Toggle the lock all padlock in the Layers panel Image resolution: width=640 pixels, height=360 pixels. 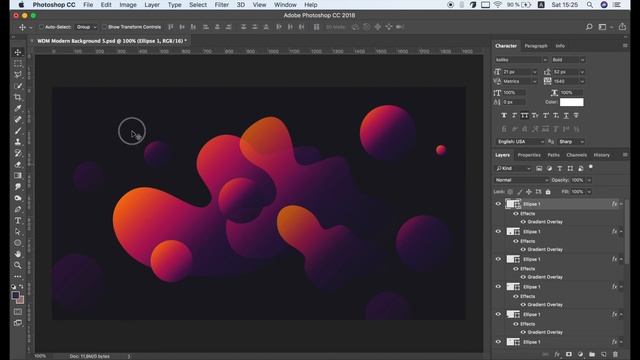click(548, 192)
